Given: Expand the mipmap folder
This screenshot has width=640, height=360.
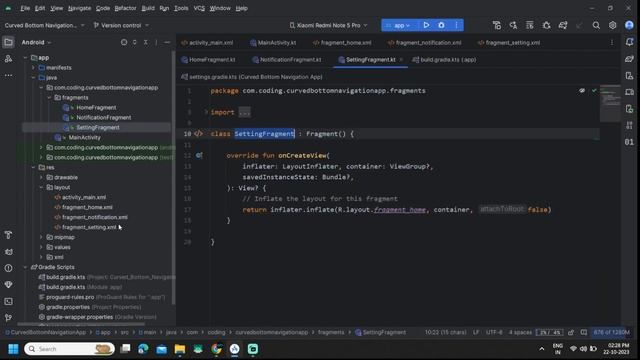Looking at the screenshot, I should click(x=41, y=237).
